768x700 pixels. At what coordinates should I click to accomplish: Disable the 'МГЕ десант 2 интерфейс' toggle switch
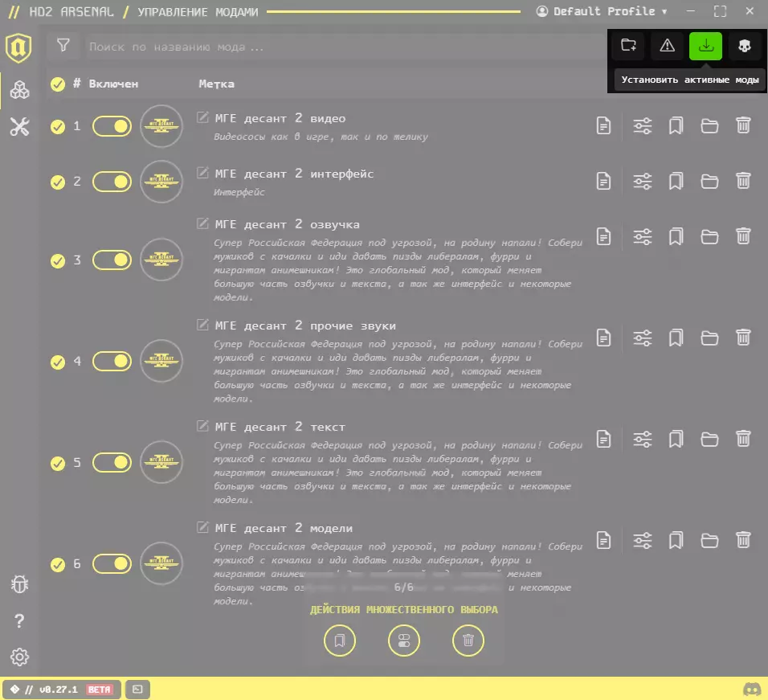(x=112, y=182)
